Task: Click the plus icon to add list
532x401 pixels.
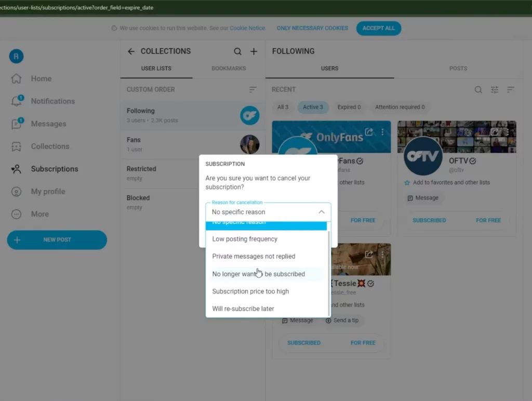Action: tap(254, 51)
